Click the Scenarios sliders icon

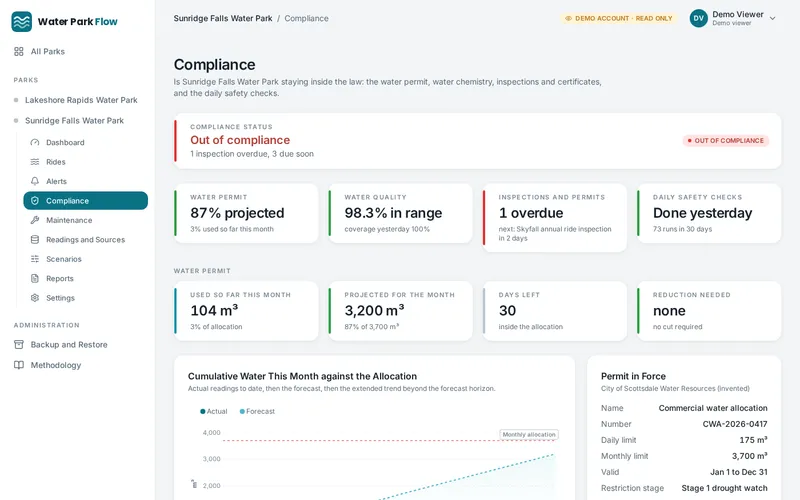pyautogui.click(x=35, y=259)
